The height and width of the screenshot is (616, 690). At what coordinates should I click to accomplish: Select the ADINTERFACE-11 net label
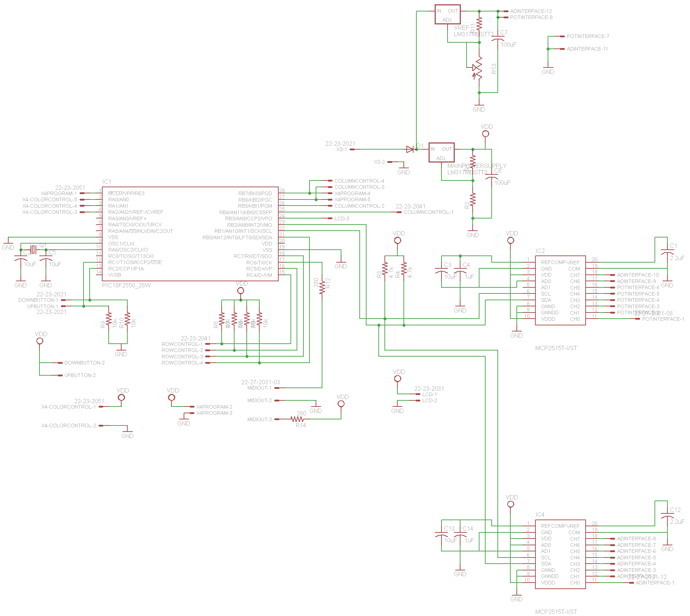click(x=587, y=49)
